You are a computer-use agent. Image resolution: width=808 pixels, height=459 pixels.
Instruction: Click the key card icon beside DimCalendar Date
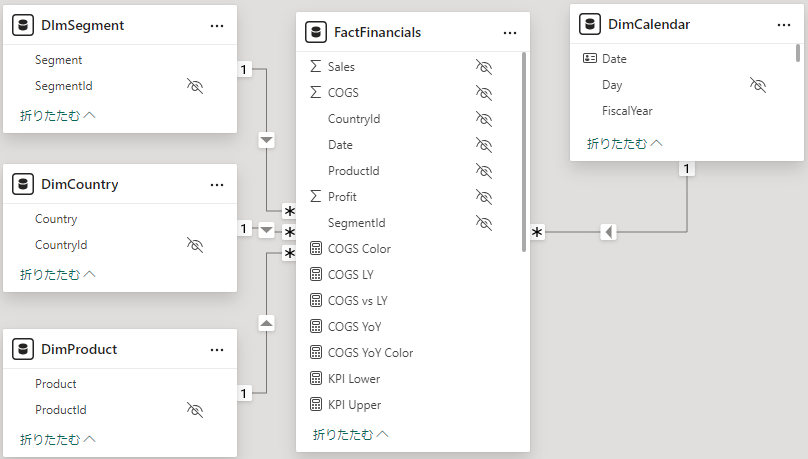[x=590, y=58]
